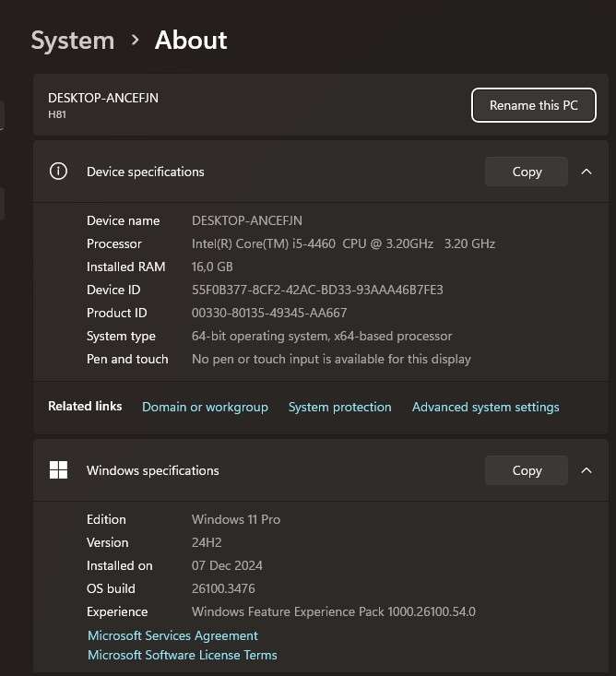Click the Device ID label
This screenshot has width=616, height=676.
pos(113,290)
